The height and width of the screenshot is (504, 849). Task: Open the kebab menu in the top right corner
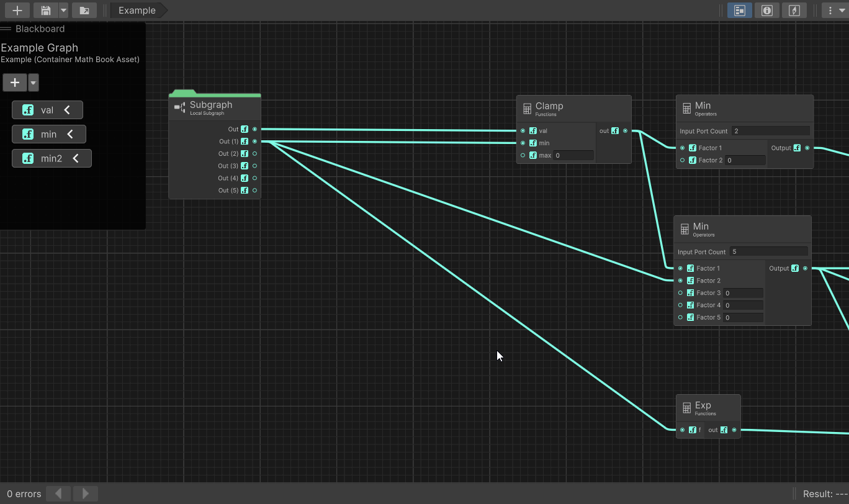830,10
